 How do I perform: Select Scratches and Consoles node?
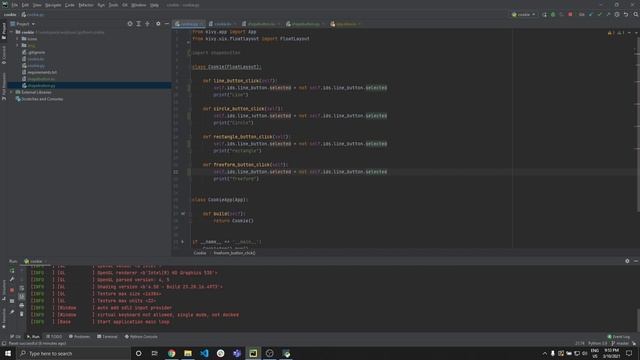(39, 99)
